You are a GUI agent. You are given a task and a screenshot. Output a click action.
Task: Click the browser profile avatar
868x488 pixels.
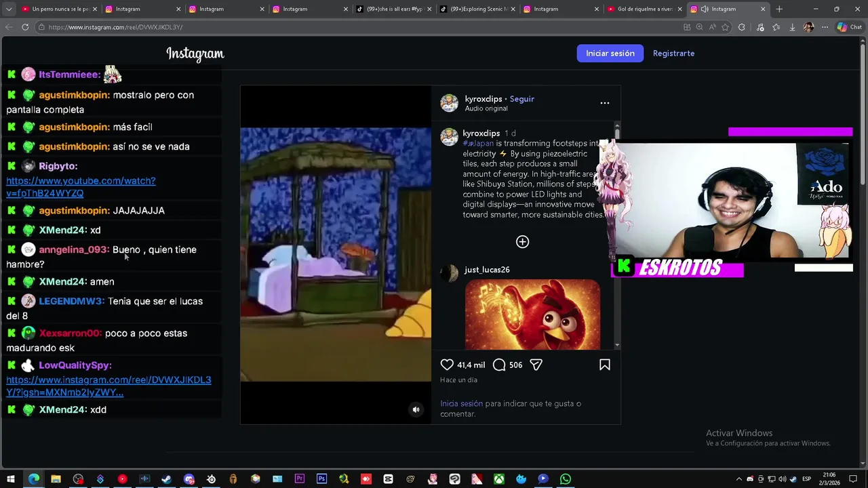click(808, 27)
